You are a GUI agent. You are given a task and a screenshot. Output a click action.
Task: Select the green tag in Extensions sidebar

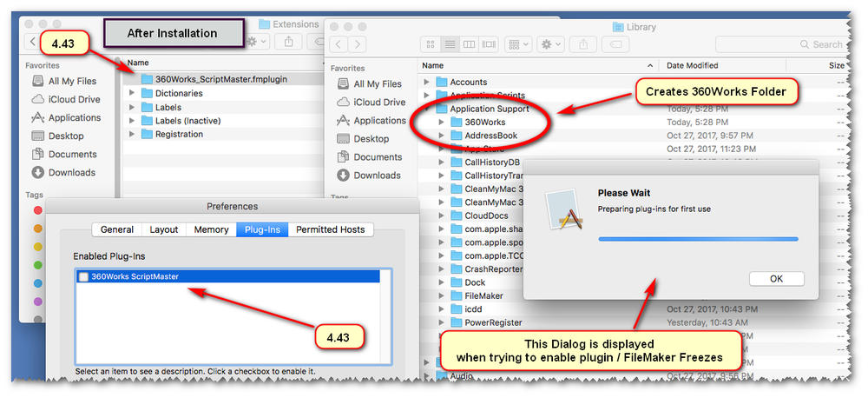coord(38,265)
